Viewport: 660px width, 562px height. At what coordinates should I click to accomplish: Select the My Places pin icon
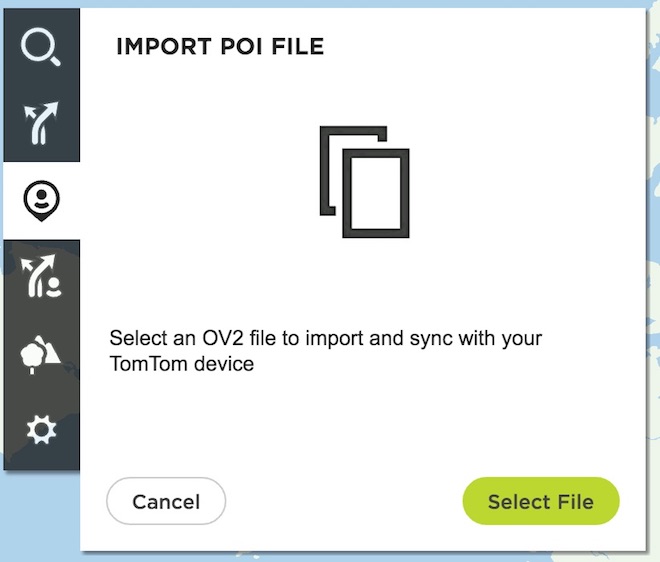tap(41, 201)
